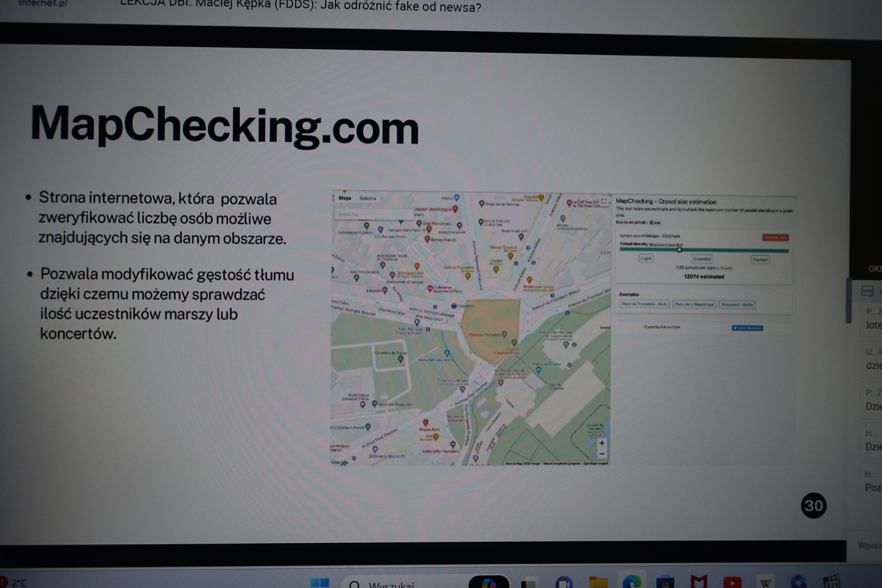The image size is (882, 588).
Task: Open File Explorer folder icon
Action: click(598, 582)
